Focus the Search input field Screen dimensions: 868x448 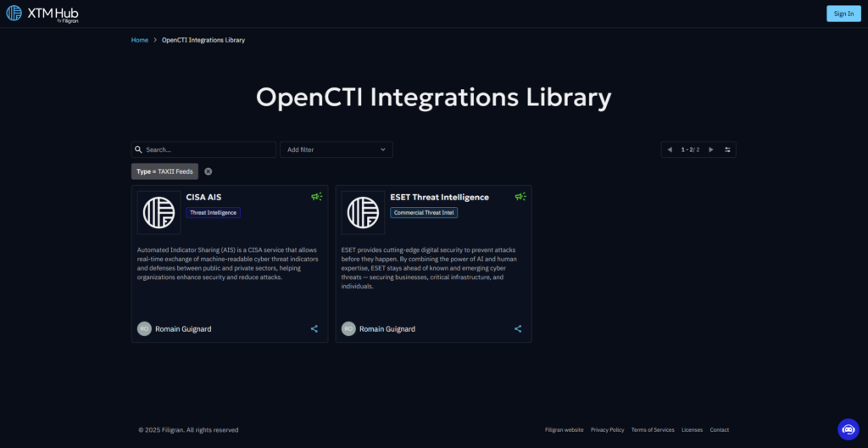coord(208,150)
